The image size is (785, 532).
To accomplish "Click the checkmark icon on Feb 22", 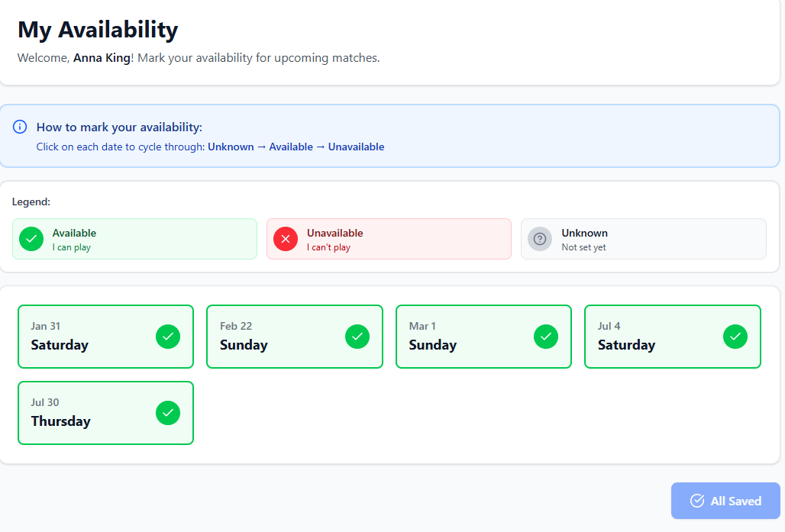I will pos(357,337).
